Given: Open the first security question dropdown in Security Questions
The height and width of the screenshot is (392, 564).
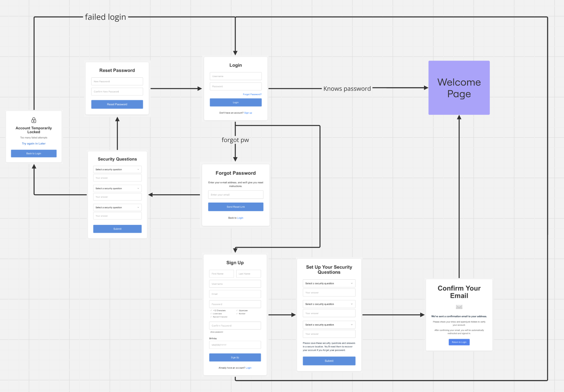Looking at the screenshot, I should click(117, 169).
